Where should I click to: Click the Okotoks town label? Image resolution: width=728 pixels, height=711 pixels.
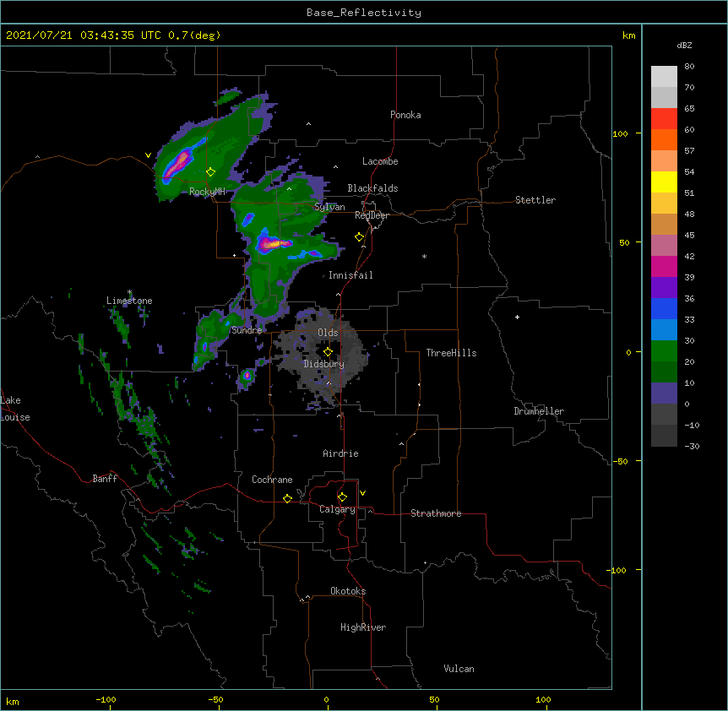[348, 591]
